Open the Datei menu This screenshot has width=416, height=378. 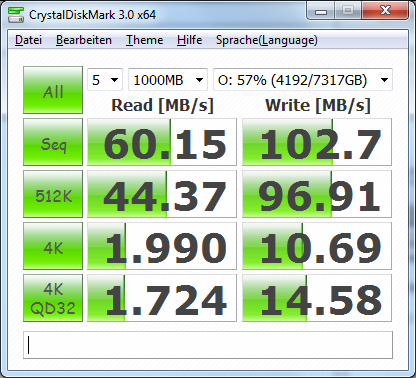click(x=28, y=40)
